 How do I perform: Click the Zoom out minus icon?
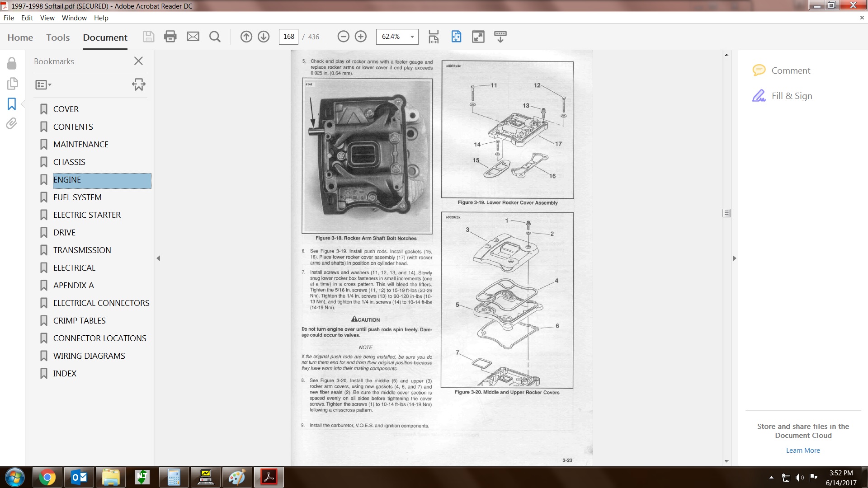tap(343, 37)
